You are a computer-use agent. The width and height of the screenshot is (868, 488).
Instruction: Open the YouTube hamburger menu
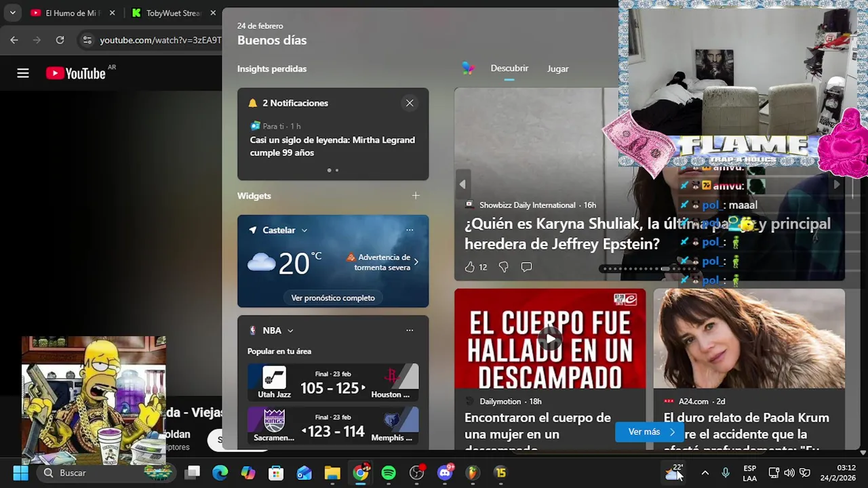point(23,73)
